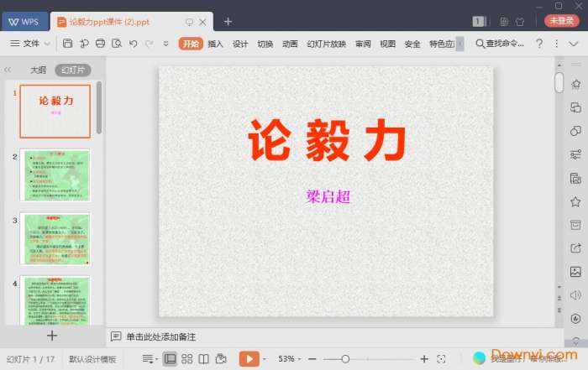Open the 文件 menu dropdown
Viewport: 588px width, 370px height.
click(x=30, y=44)
